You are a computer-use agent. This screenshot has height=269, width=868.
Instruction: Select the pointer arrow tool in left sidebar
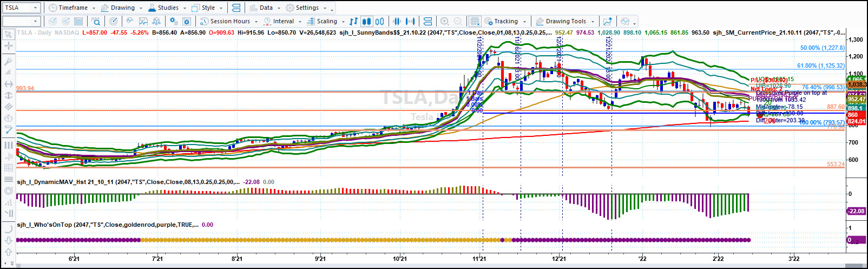pyautogui.click(x=8, y=35)
